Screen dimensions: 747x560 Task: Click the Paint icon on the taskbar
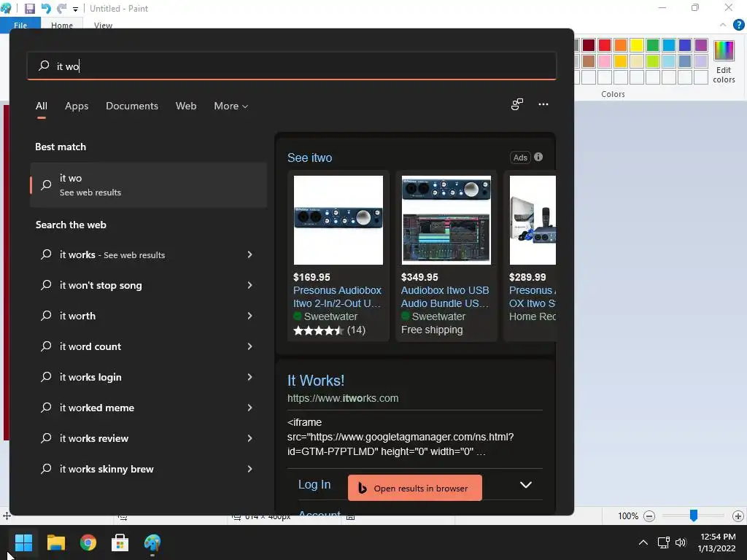coord(152,542)
